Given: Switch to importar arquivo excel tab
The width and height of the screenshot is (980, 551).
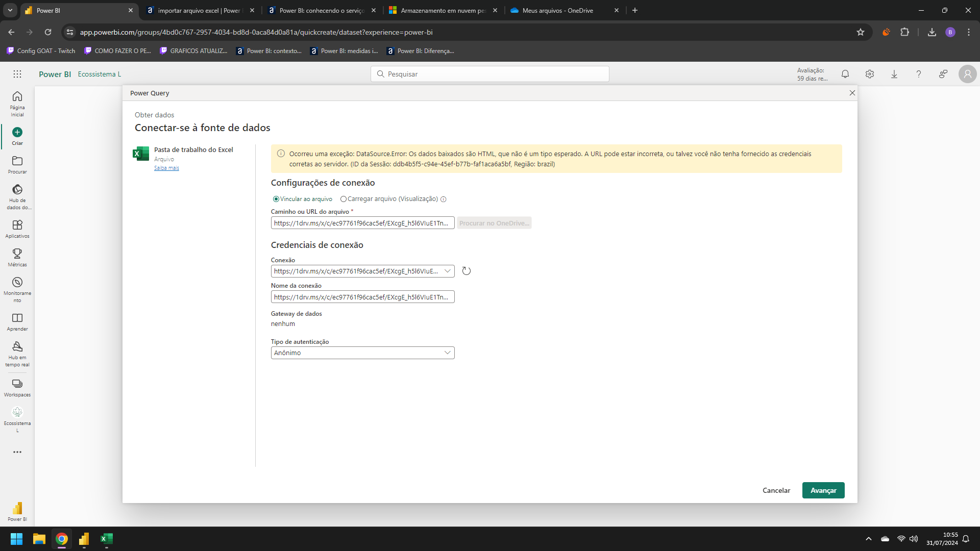Looking at the screenshot, I should (x=200, y=10).
